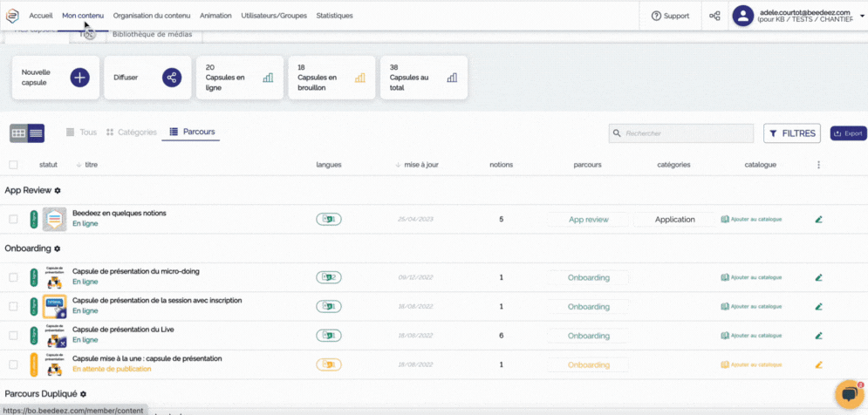Viewport: 868px width, 415px height.
Task: Click the three-dot column options icon
Action: tap(817, 165)
